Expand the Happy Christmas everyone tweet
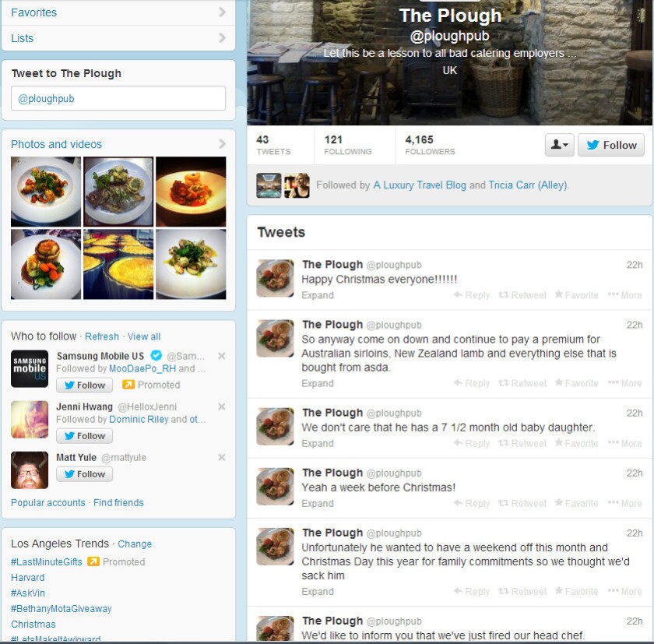 pos(318,295)
